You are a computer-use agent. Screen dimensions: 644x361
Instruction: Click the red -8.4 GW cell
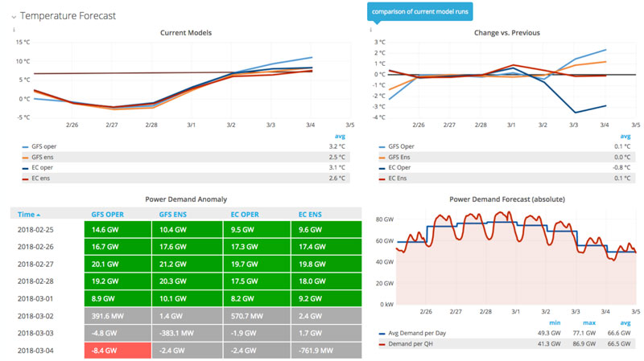coord(118,351)
